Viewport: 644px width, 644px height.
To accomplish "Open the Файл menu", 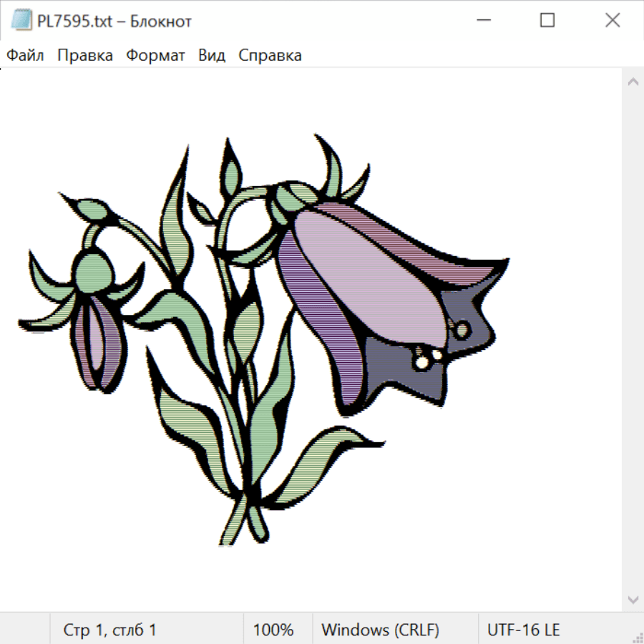I will tap(26, 56).
